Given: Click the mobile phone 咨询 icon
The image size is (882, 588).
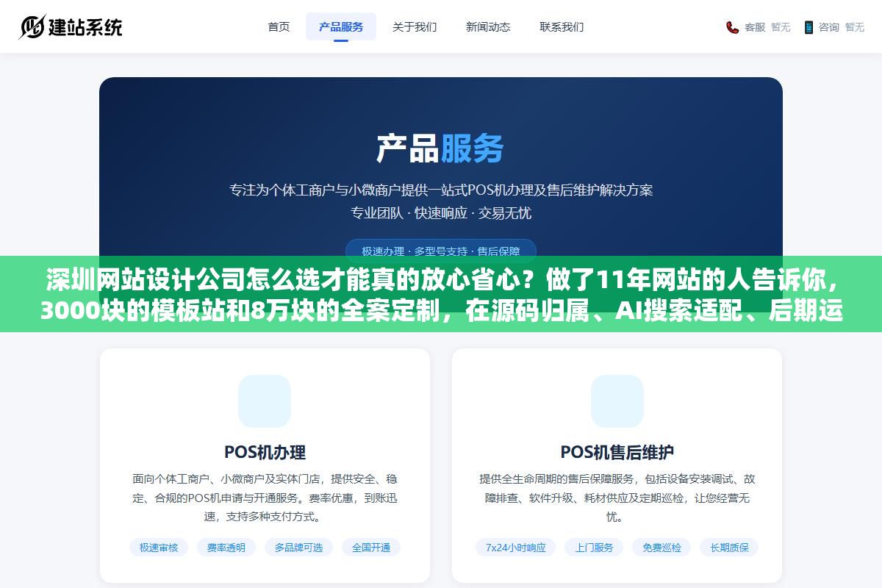Looking at the screenshot, I should 808,27.
